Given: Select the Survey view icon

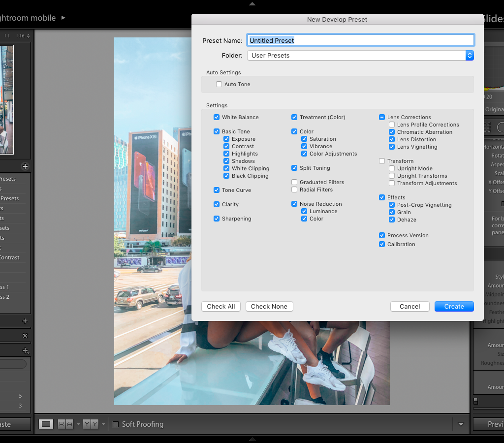Looking at the screenshot, I should pyautogui.click(x=91, y=424).
